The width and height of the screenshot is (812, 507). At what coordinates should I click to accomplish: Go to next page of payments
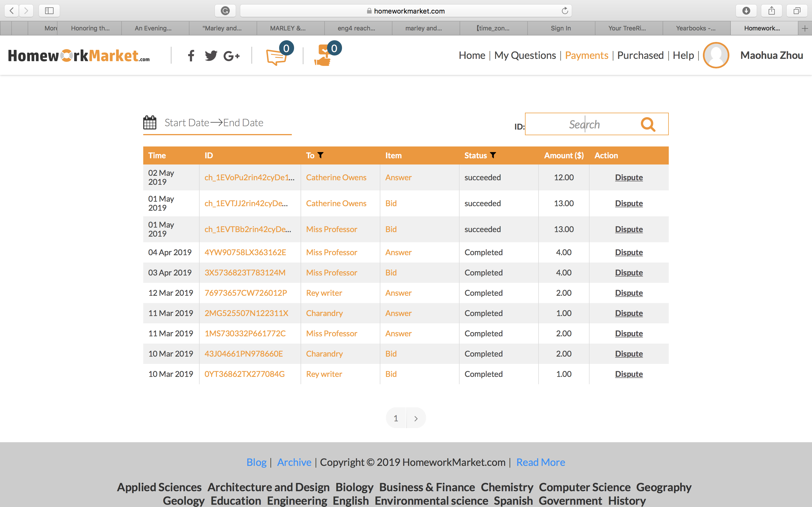click(x=416, y=418)
